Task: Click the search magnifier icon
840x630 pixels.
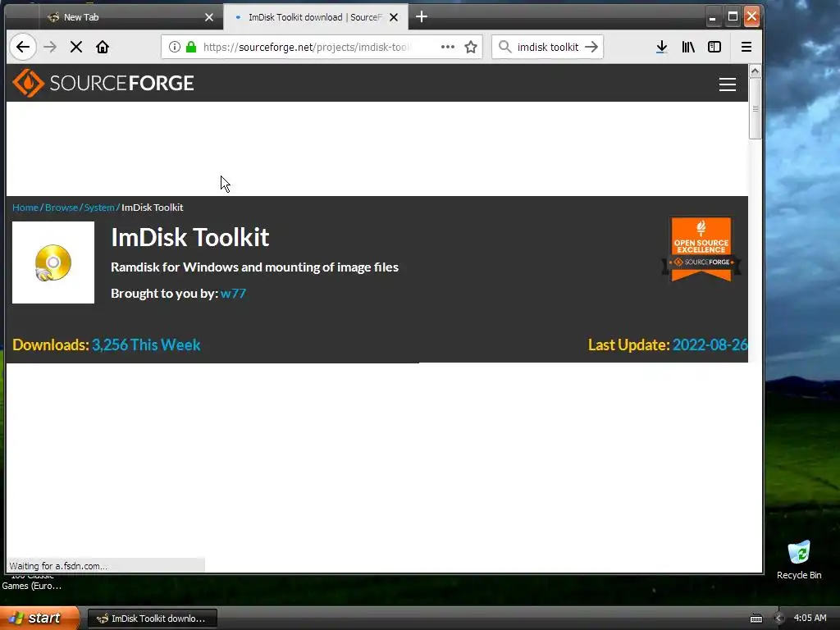Action: point(504,47)
